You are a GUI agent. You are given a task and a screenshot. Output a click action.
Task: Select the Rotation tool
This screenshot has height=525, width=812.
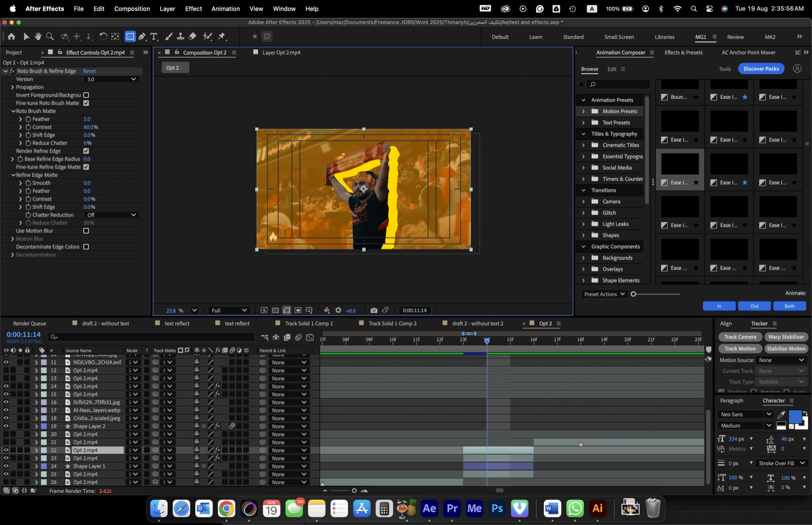[103, 37]
